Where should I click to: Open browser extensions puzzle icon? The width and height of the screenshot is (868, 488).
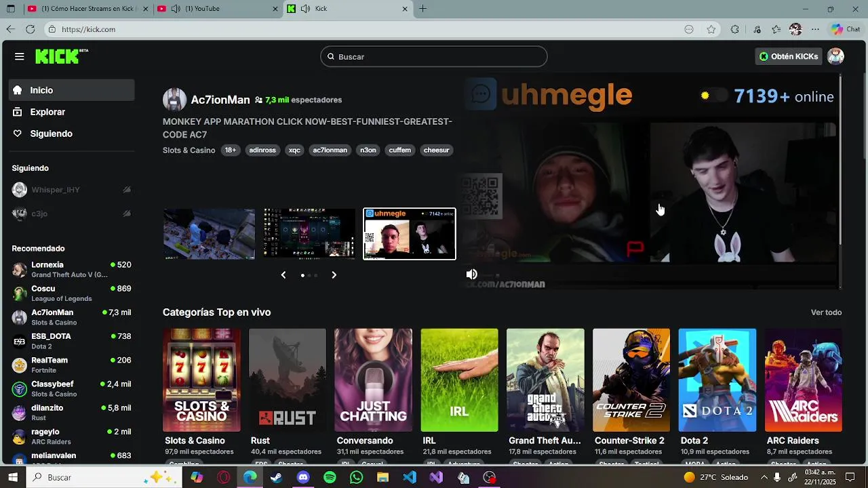pos(734,29)
